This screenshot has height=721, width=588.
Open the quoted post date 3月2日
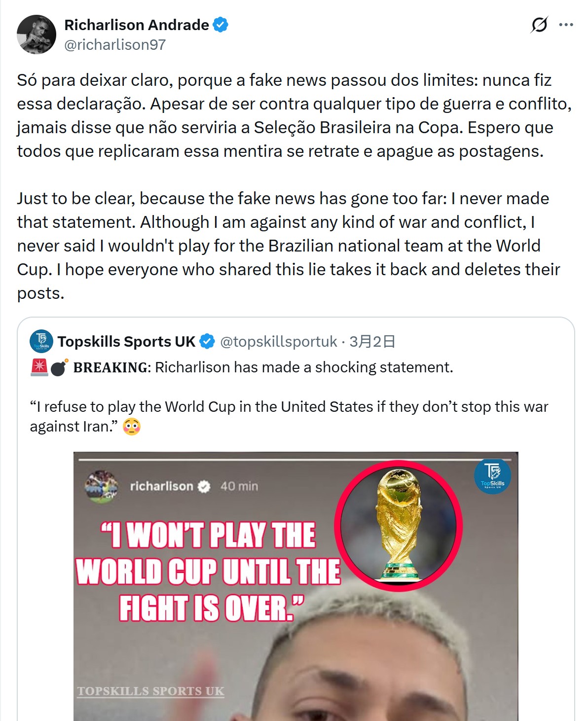372,341
